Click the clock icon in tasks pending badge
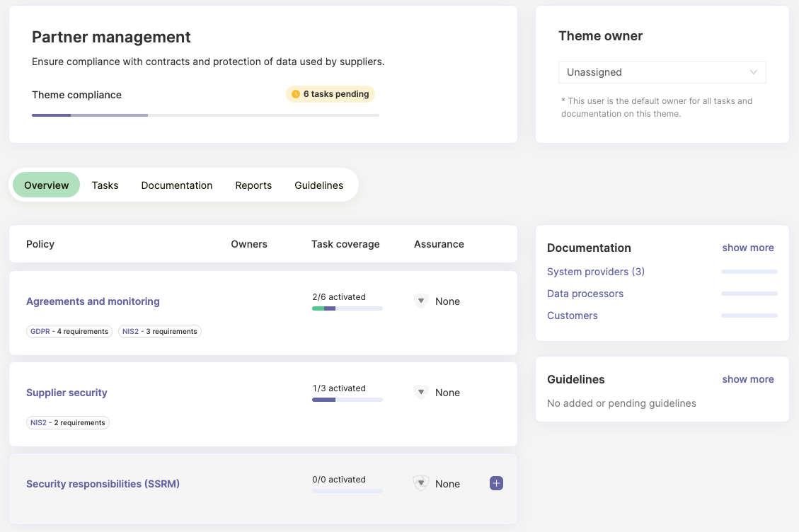 (296, 94)
